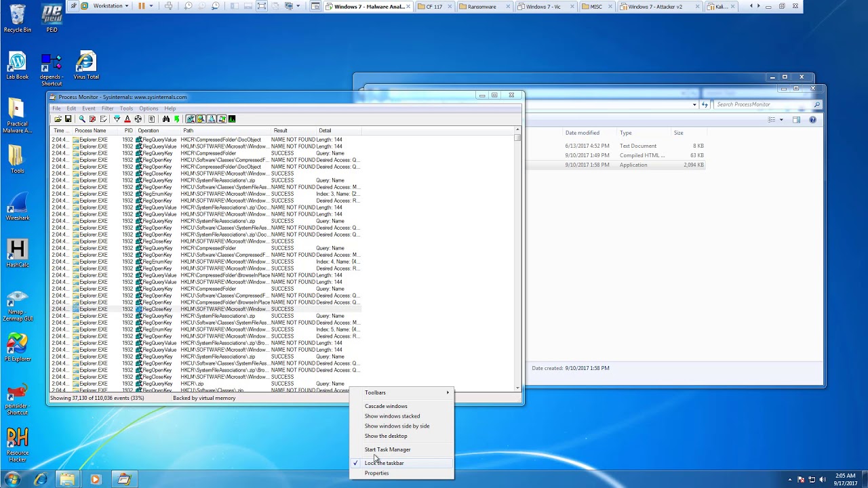The height and width of the screenshot is (488, 868).
Task: Click VMware take snapshot clock icon
Action: pyautogui.click(x=189, y=6)
